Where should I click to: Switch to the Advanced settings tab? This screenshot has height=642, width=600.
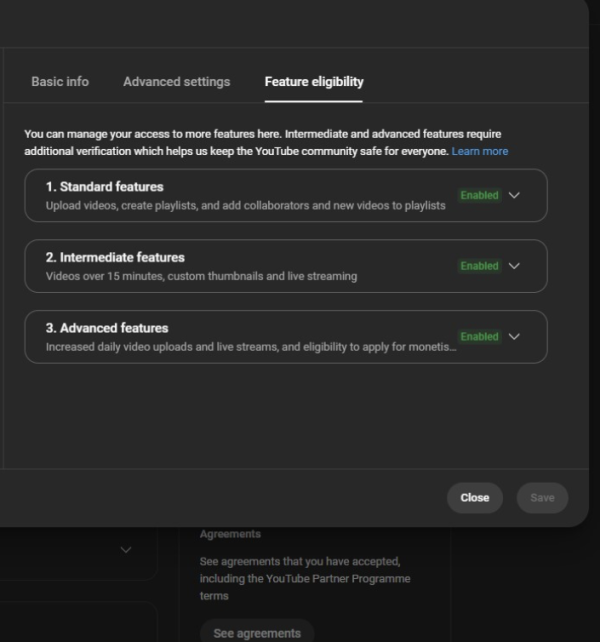pos(176,82)
